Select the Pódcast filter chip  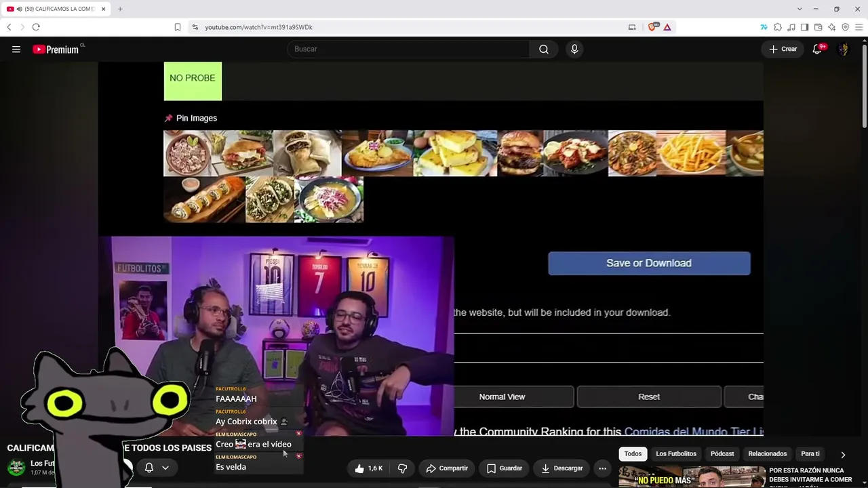[x=722, y=454]
